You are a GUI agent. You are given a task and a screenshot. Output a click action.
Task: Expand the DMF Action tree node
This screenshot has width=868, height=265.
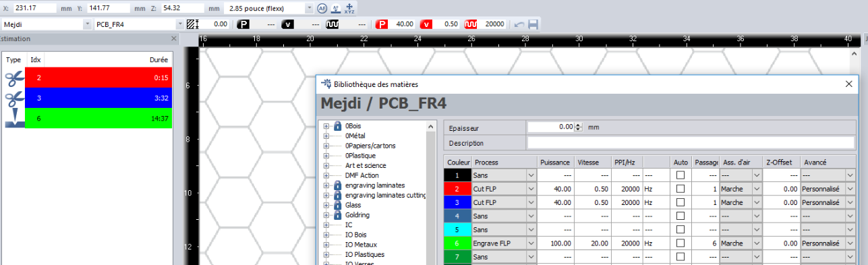(x=326, y=175)
